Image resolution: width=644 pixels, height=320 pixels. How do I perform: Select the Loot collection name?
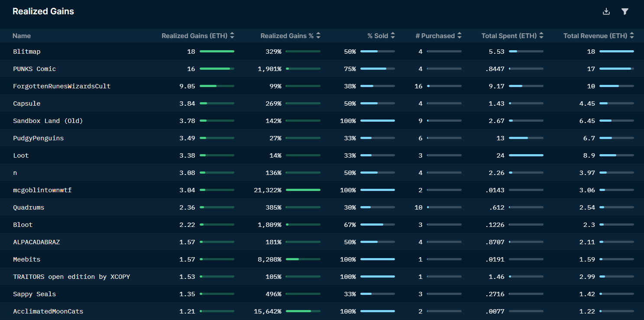pyautogui.click(x=21, y=155)
